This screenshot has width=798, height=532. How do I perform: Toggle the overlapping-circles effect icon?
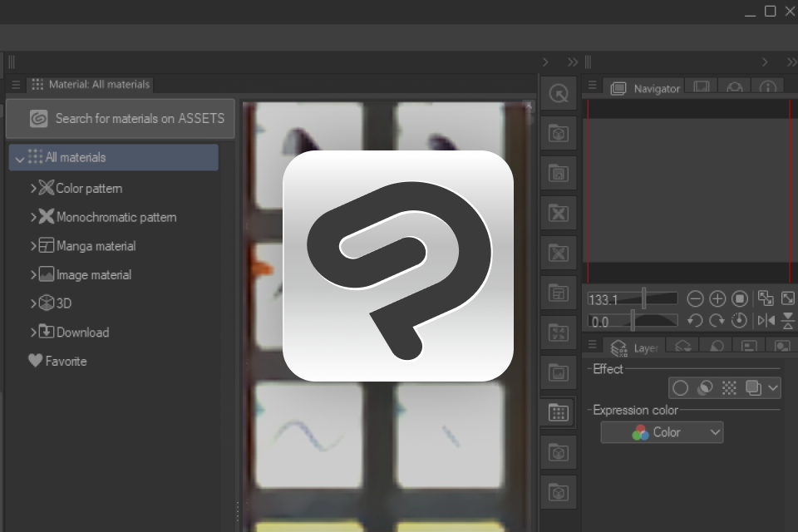[705, 388]
